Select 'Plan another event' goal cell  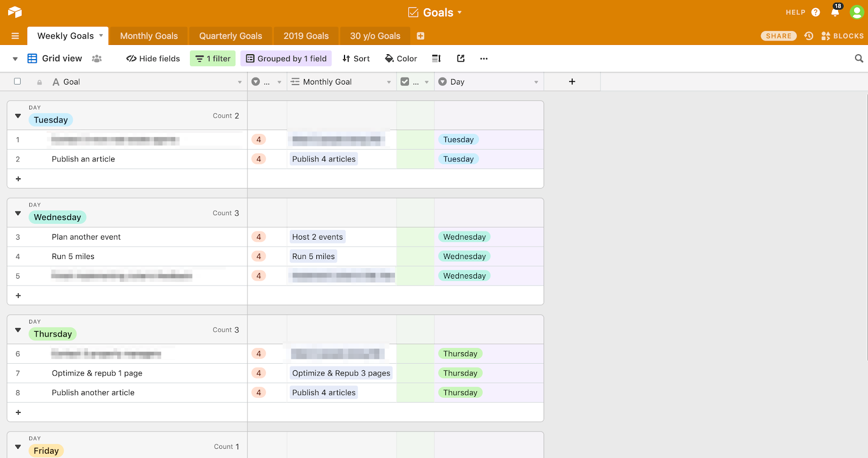[127, 237]
